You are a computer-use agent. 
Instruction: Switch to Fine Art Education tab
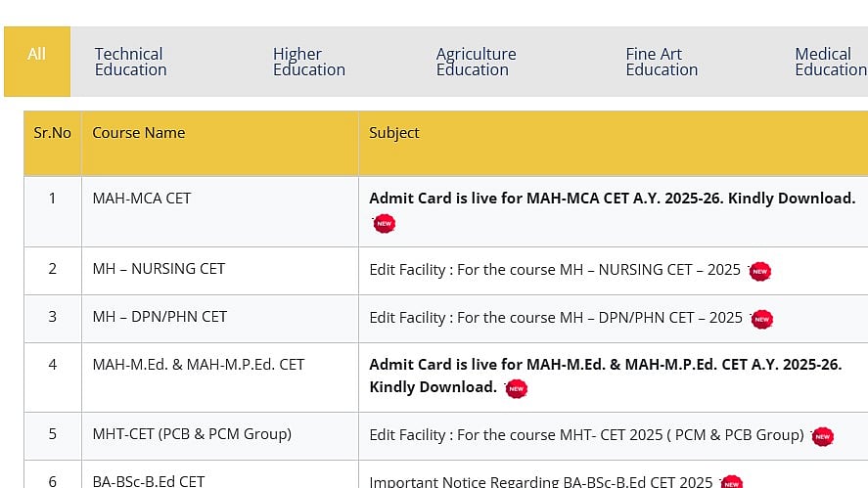662,62
